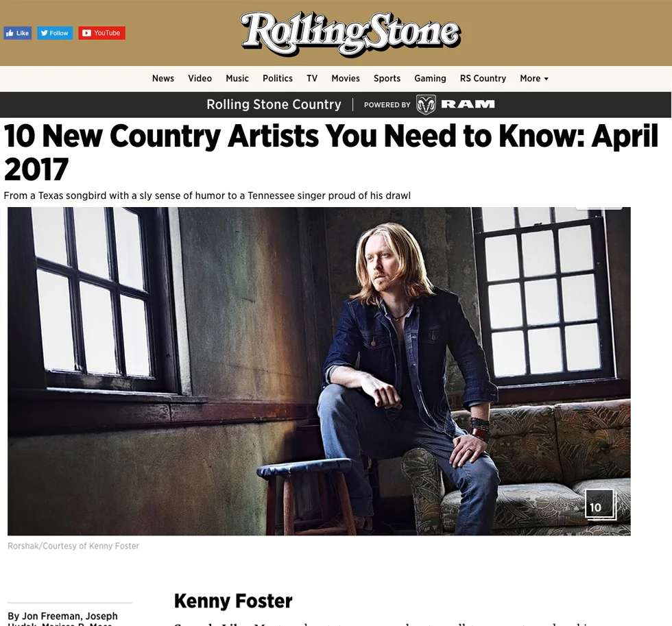The height and width of the screenshot is (626, 672).
Task: Open the Politics section
Action: pyautogui.click(x=277, y=78)
